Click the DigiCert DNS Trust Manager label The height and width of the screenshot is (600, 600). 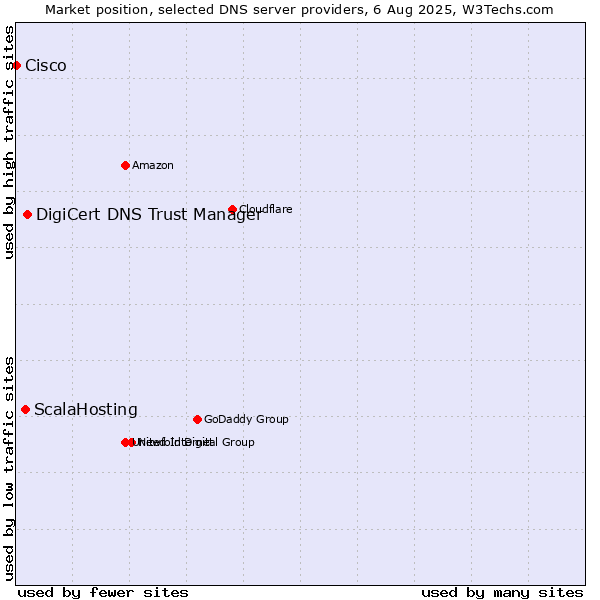click(x=149, y=215)
